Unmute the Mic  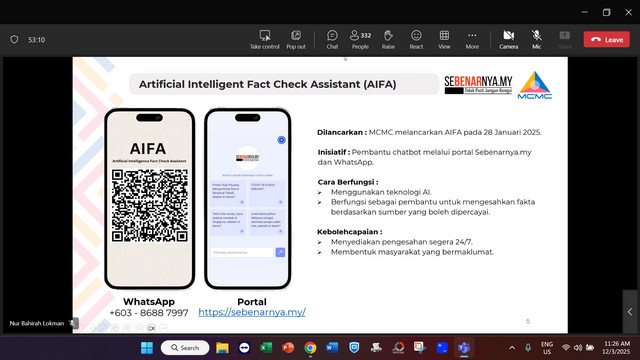536,40
